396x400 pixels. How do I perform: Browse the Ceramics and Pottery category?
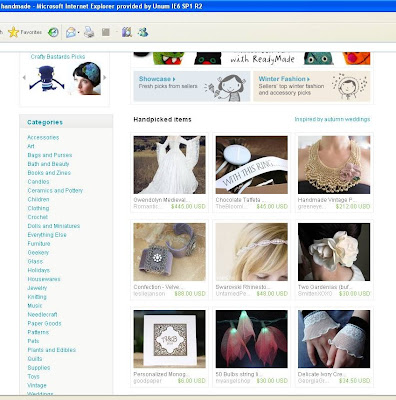point(55,191)
